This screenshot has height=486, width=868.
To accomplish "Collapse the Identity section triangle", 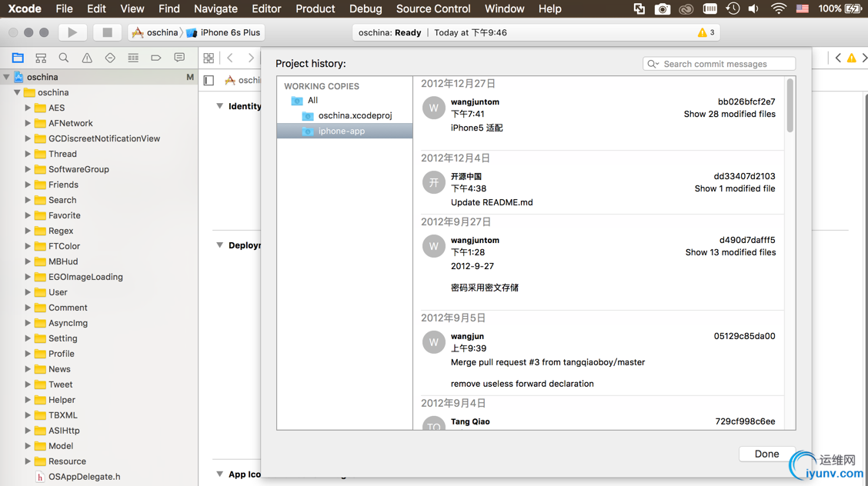I will coord(220,105).
